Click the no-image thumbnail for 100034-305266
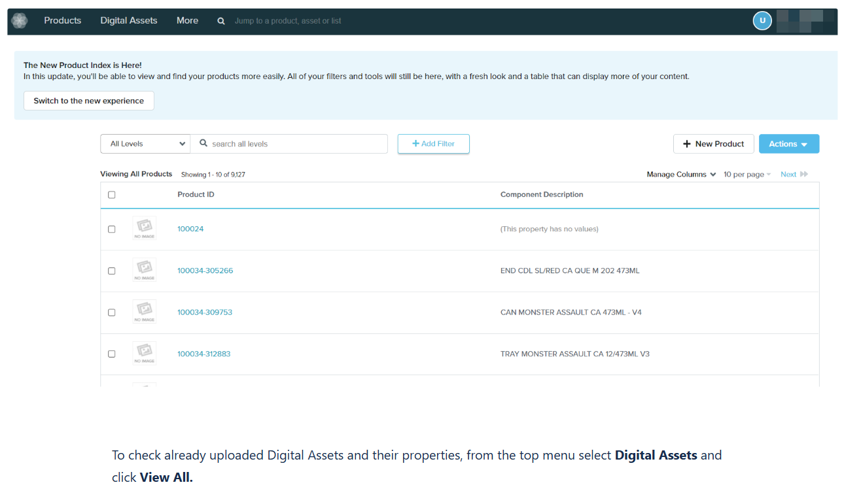The image size is (844, 504). [x=144, y=270]
